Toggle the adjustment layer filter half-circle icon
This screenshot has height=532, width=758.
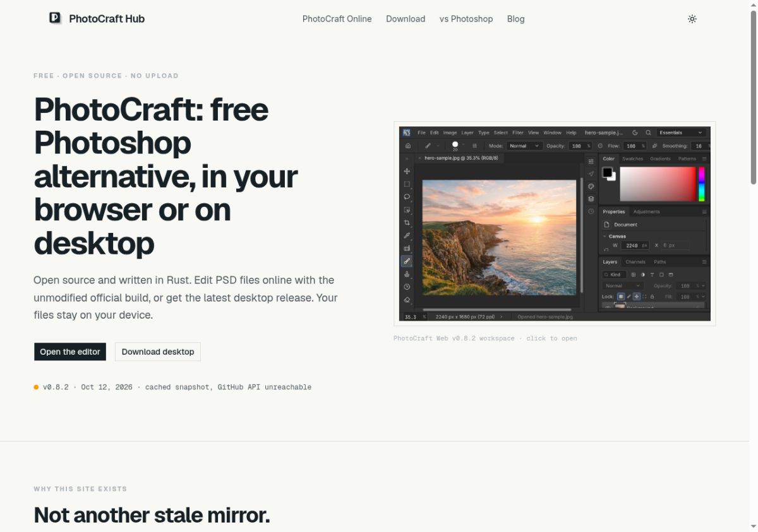(643, 275)
